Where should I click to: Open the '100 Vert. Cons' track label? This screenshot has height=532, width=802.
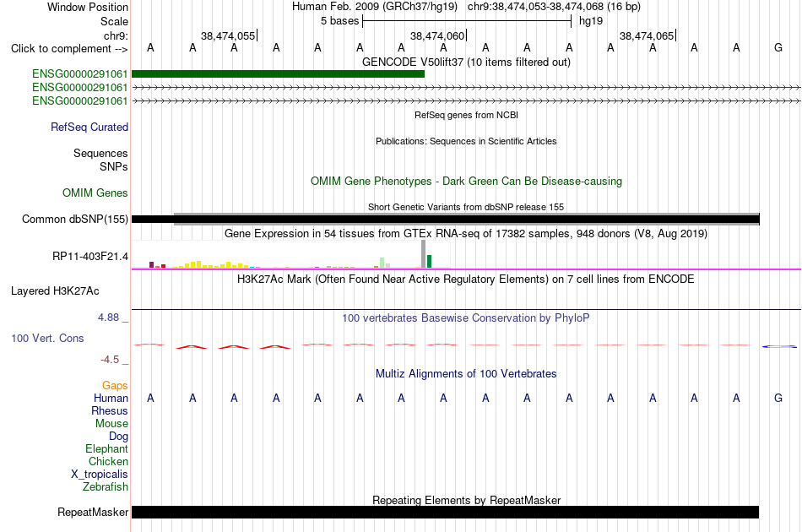pos(47,338)
